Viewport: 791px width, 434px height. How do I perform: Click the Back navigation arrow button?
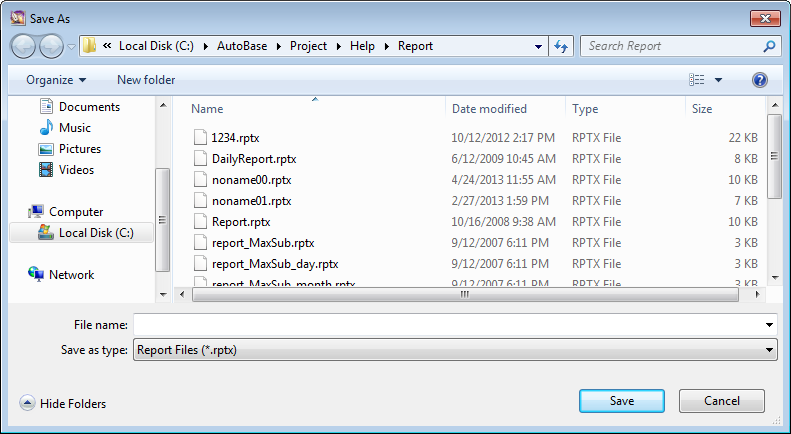click(x=24, y=46)
